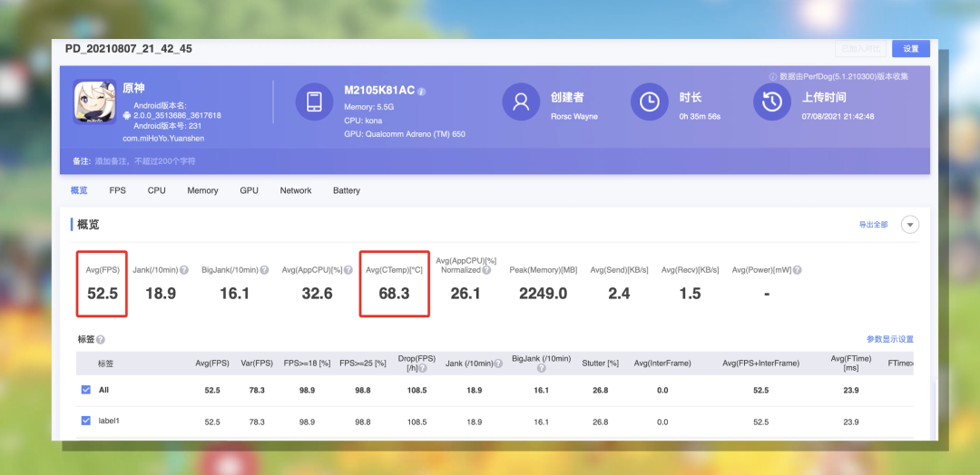Image resolution: width=980 pixels, height=475 pixels.
Task: Click the 26.8 Stutter value in label1 row
Action: pos(600,422)
